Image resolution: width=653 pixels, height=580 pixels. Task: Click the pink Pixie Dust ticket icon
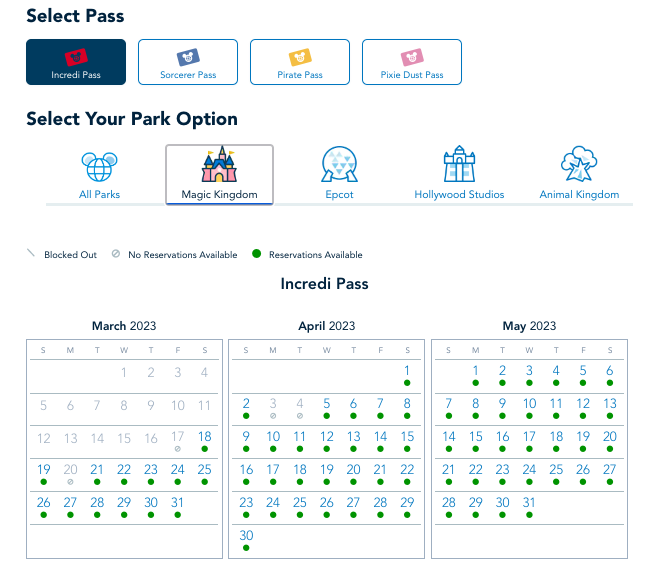(412, 57)
